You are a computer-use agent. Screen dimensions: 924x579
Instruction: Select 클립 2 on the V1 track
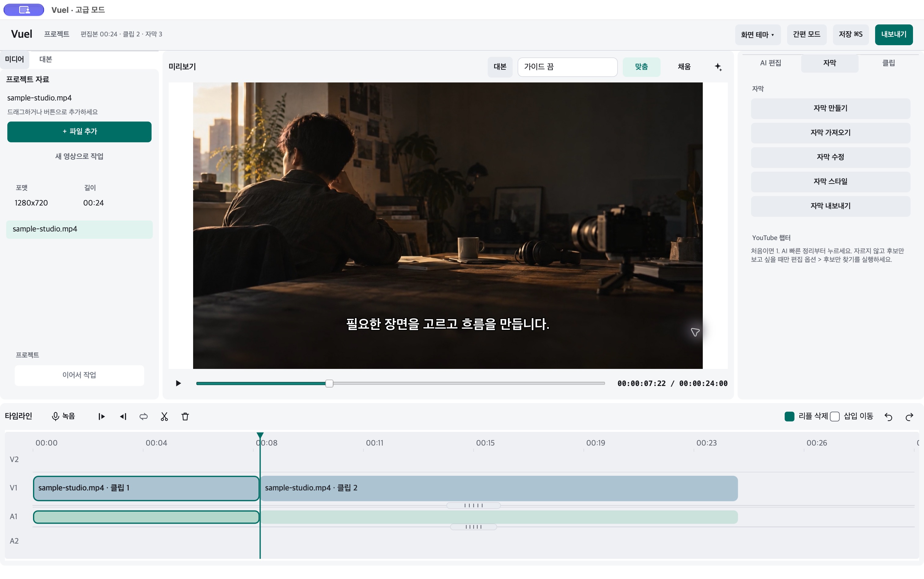click(499, 488)
